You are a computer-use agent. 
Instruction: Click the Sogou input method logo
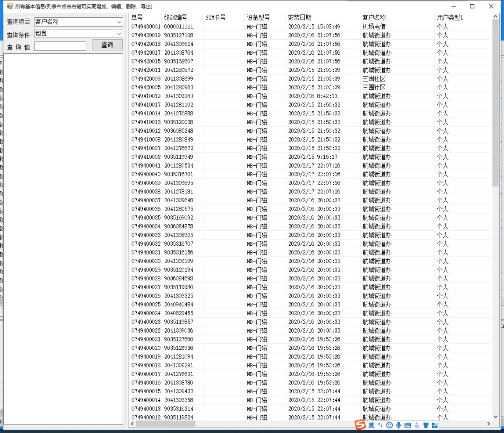tap(359, 425)
